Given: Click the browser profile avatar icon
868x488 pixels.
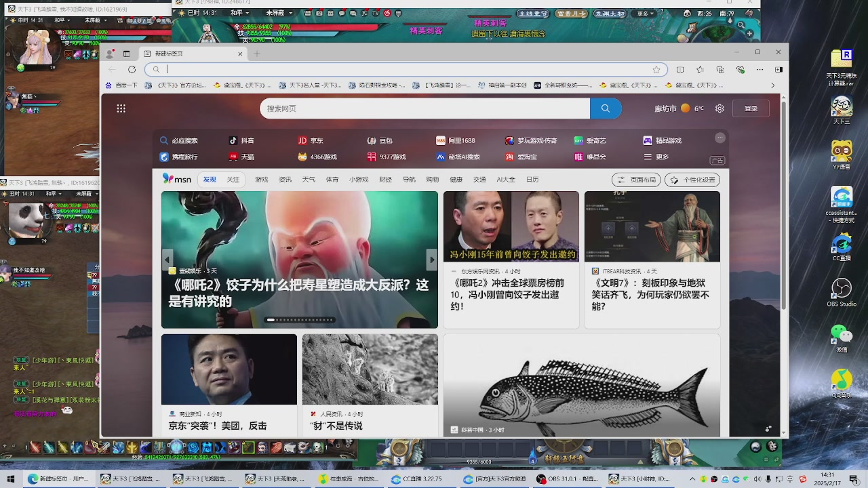Looking at the screenshot, I should [x=110, y=54].
